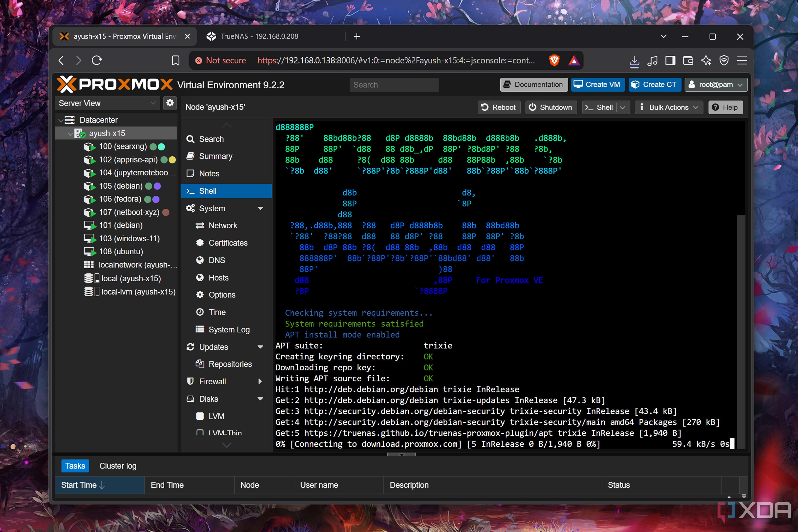Open the Brave Wallet icon

click(688, 60)
